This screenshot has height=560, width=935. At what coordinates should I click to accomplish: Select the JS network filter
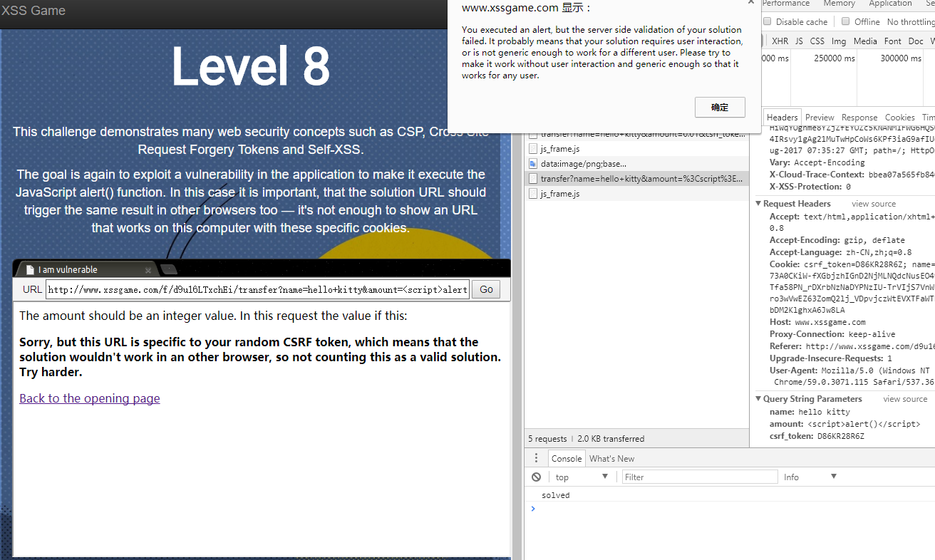[x=798, y=41]
